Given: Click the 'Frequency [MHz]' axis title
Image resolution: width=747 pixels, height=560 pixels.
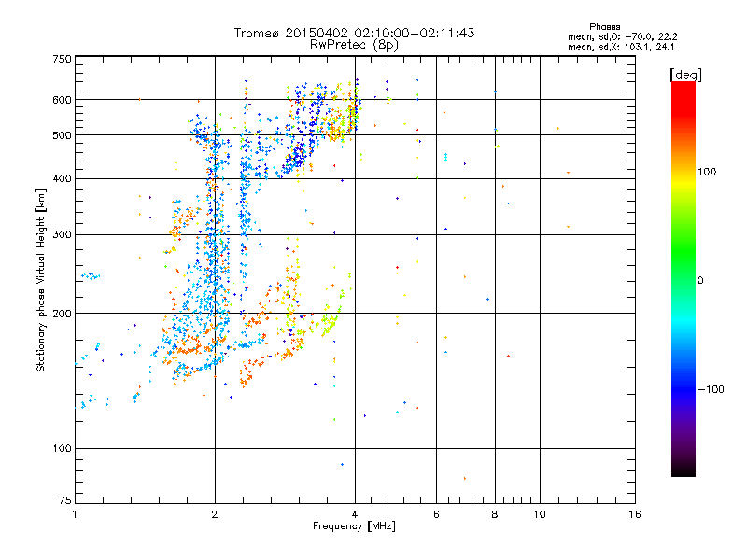Looking at the screenshot, I should [x=354, y=526].
